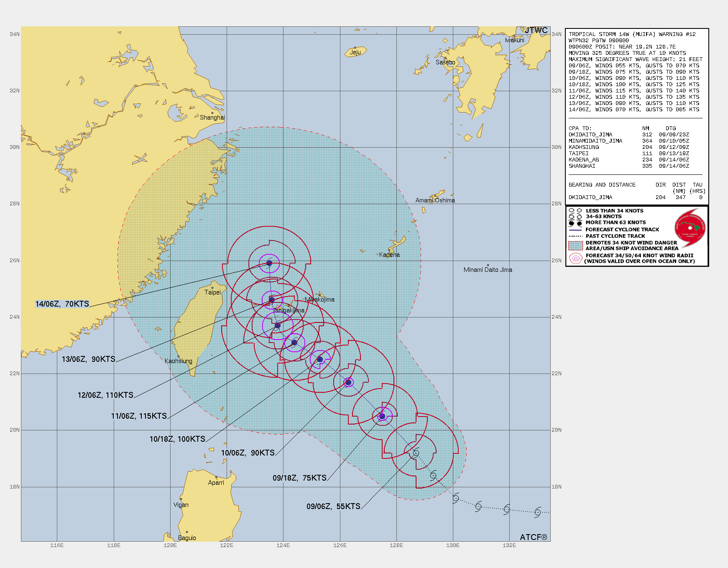Click the Vigan city label

tap(181, 505)
